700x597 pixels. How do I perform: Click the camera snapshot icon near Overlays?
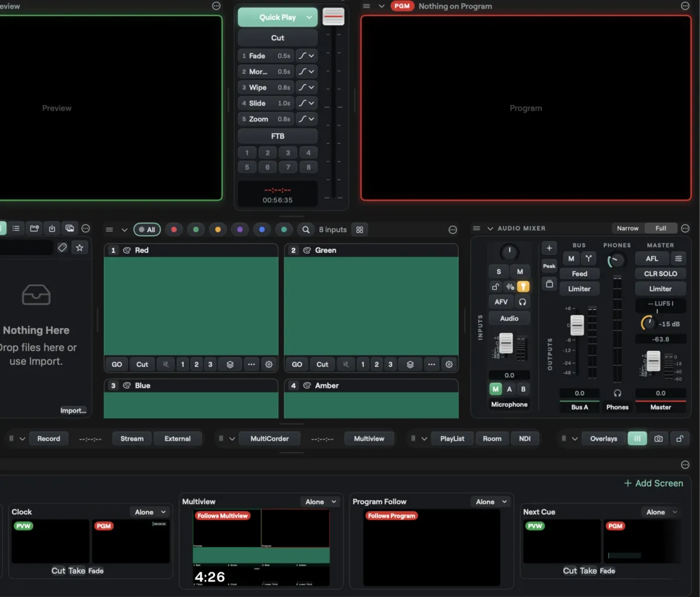[659, 438]
